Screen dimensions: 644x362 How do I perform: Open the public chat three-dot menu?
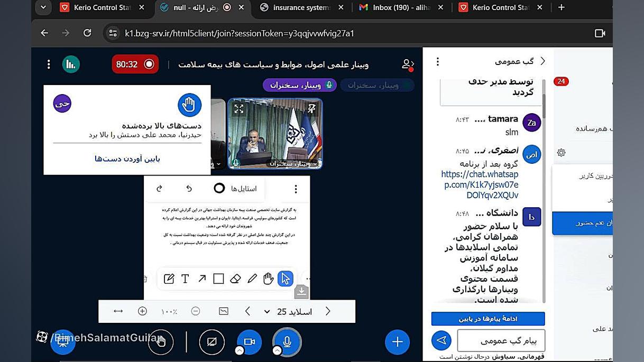[x=437, y=61]
